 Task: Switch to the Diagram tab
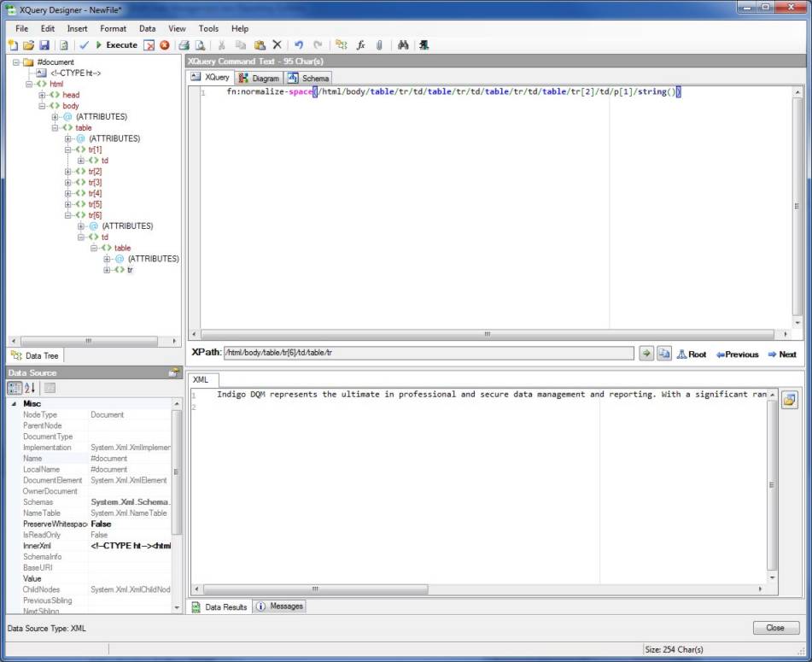pos(259,78)
